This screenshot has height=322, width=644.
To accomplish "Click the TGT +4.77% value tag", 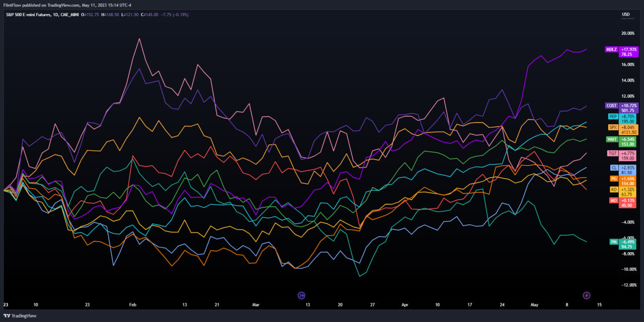I will pyautogui.click(x=628, y=155).
